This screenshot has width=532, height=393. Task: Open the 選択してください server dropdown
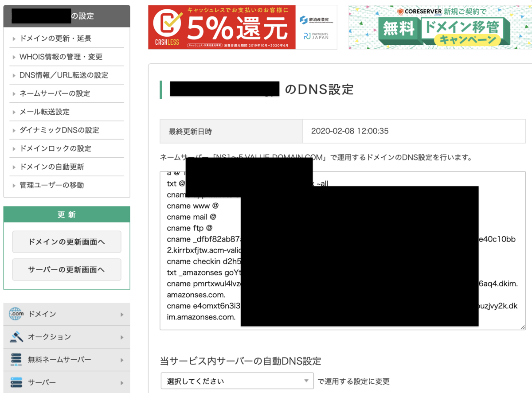(237, 381)
